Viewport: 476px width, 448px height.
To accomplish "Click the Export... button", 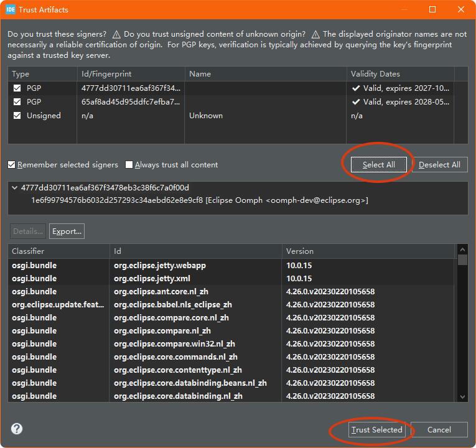I will 67,231.
